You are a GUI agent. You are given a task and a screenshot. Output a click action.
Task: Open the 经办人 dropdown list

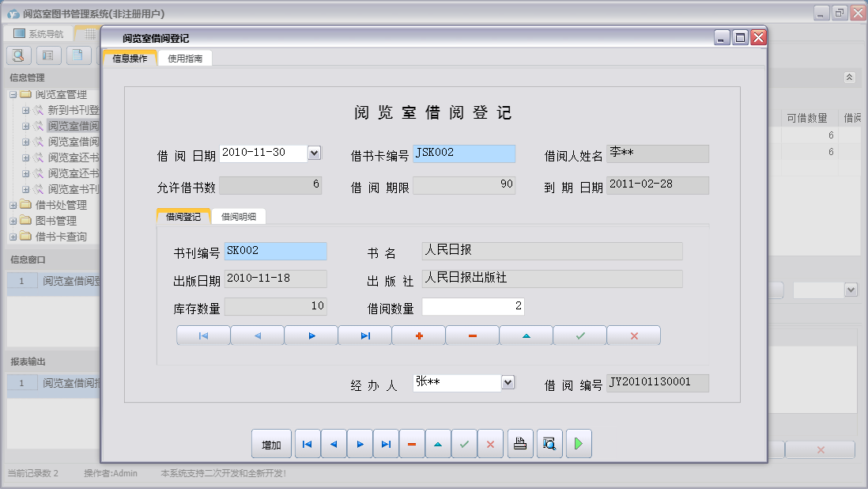click(508, 382)
